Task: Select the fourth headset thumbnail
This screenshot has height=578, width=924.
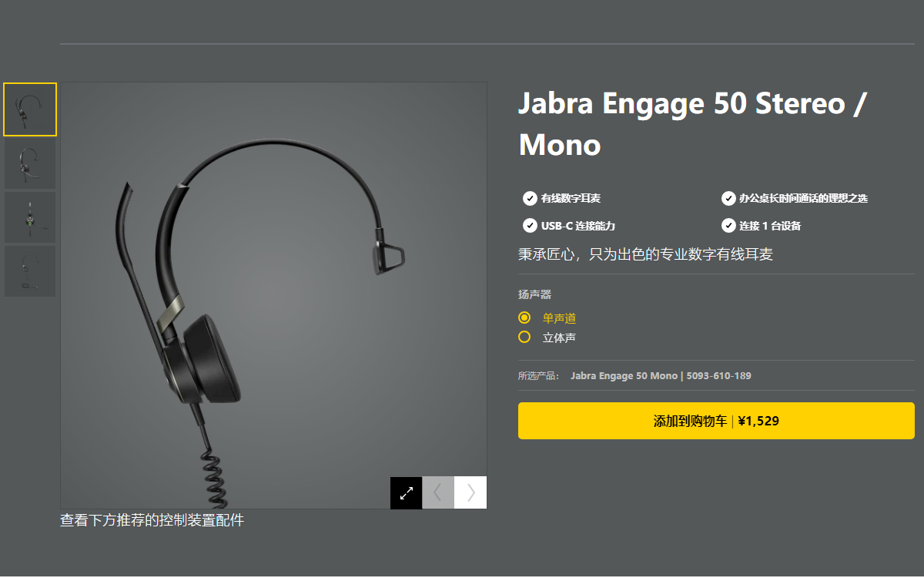Action: coord(30,271)
